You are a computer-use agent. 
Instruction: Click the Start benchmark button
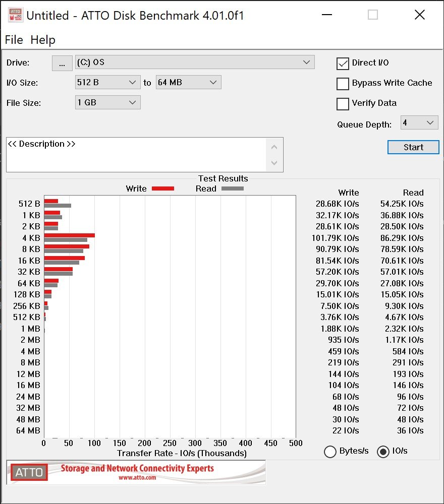pos(413,147)
